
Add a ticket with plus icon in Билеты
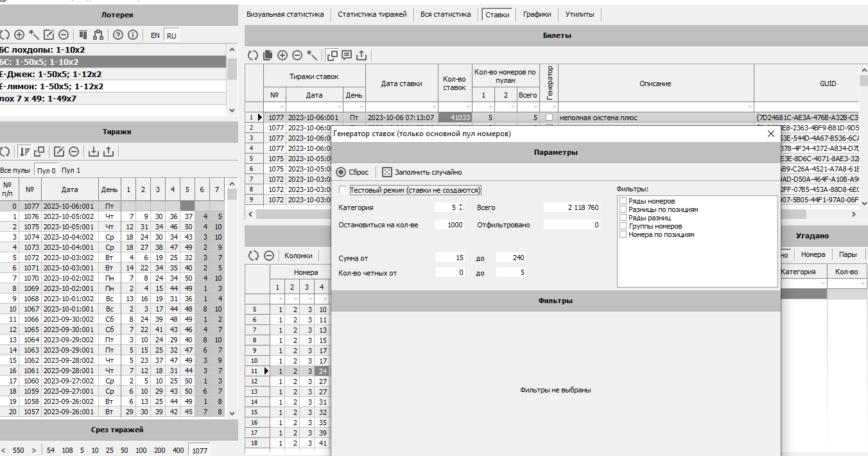point(282,55)
